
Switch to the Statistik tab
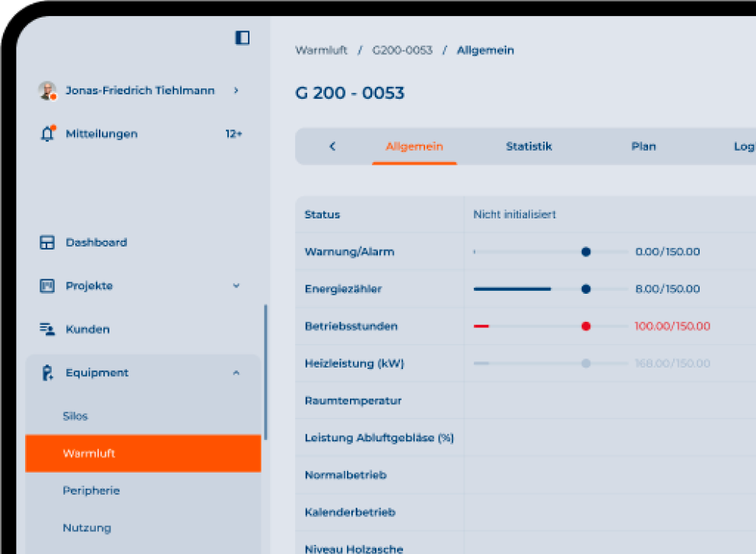tap(529, 146)
